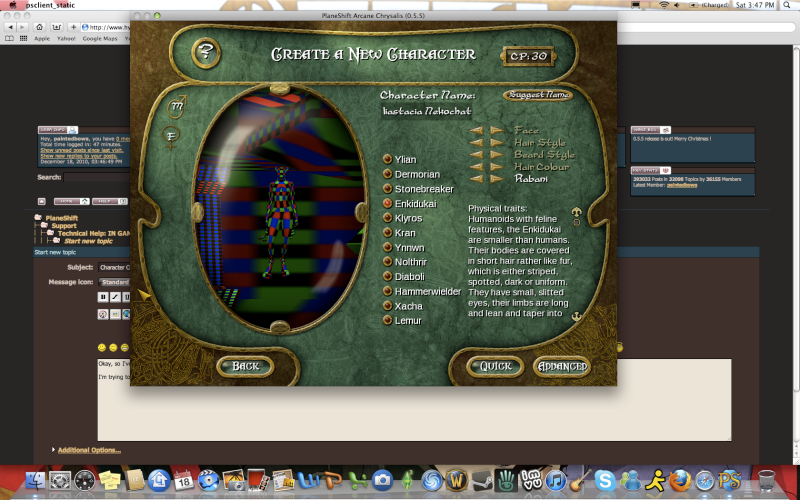Open Steam from the dock
The height and width of the screenshot is (500, 800).
click(481, 480)
